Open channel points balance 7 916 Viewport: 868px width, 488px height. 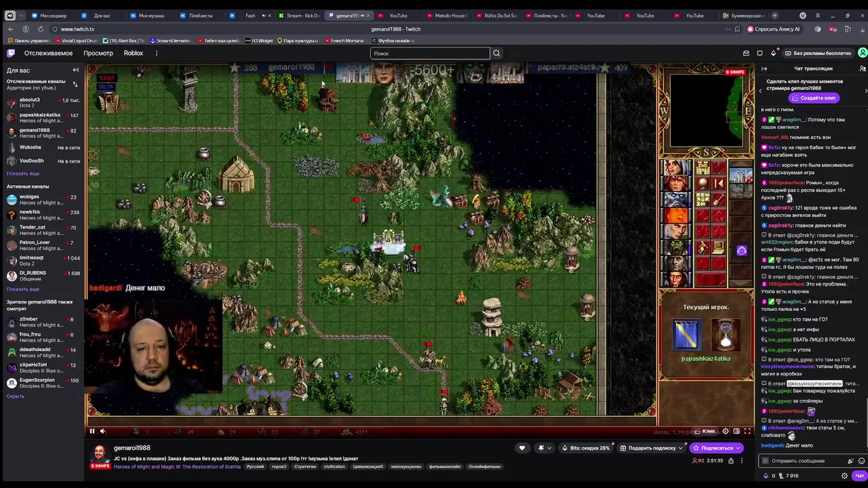click(788, 476)
